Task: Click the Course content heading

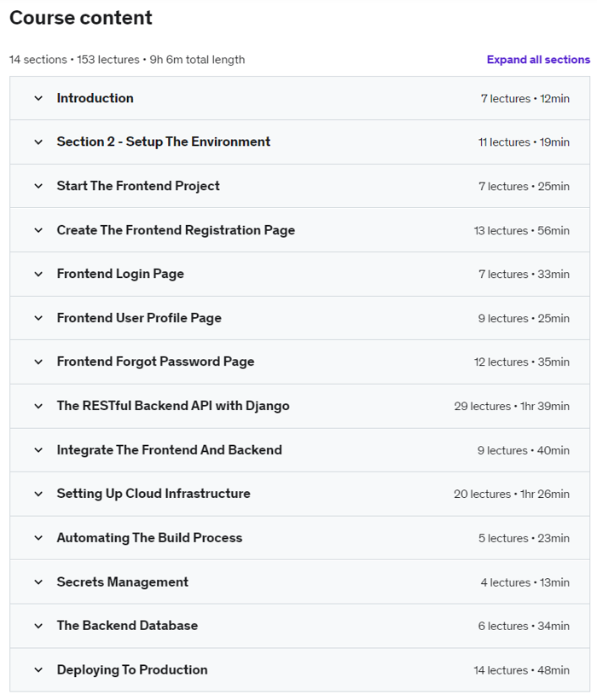Action: [x=81, y=18]
